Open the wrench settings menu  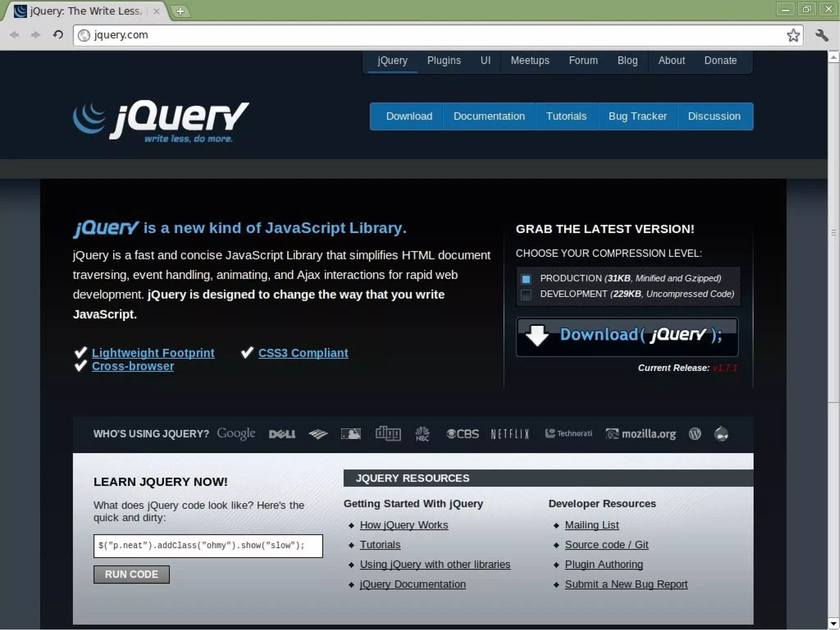pos(822,35)
